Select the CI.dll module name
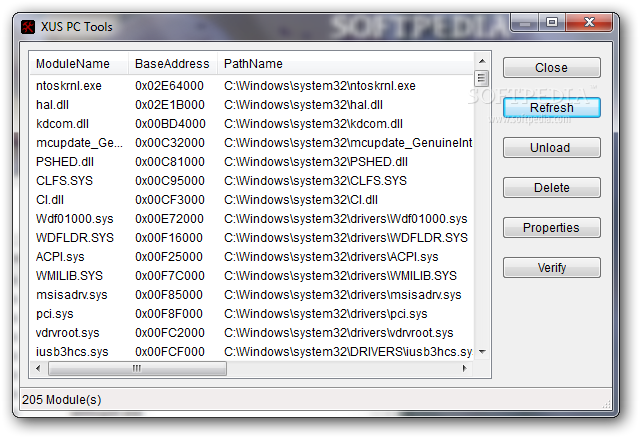Screen dimensions: 640x438 [x=50, y=200]
